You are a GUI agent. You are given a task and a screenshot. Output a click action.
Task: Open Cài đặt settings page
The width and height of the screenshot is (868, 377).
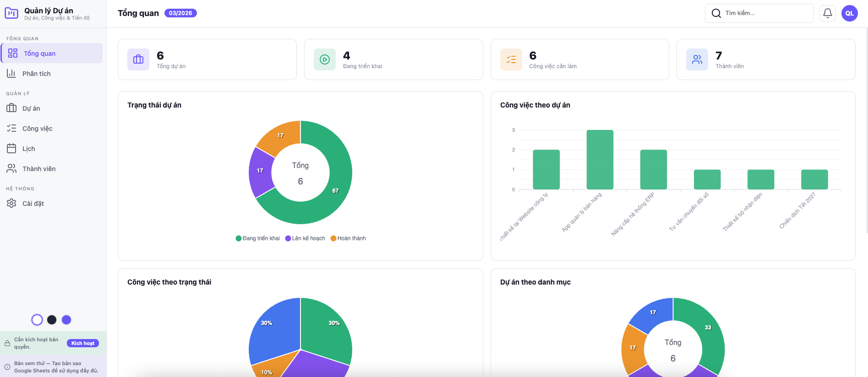[x=33, y=204]
